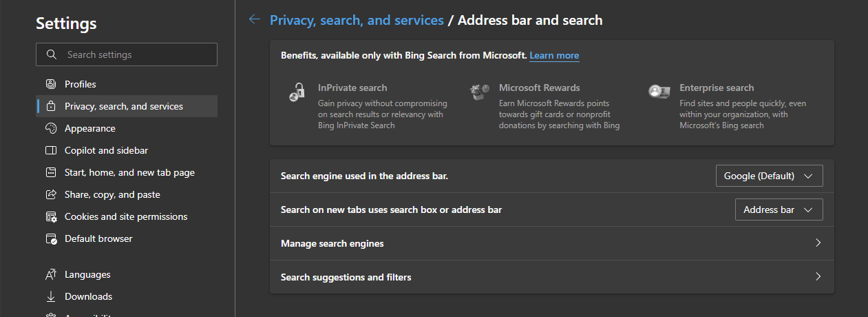The image size is (868, 317).
Task: Go to Downloads settings
Action: [x=88, y=296]
